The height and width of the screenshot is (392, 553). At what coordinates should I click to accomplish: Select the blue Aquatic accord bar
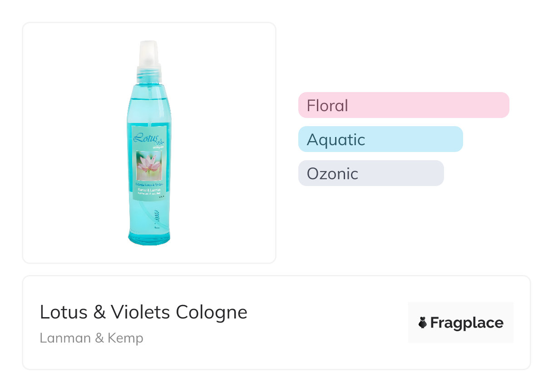380,139
